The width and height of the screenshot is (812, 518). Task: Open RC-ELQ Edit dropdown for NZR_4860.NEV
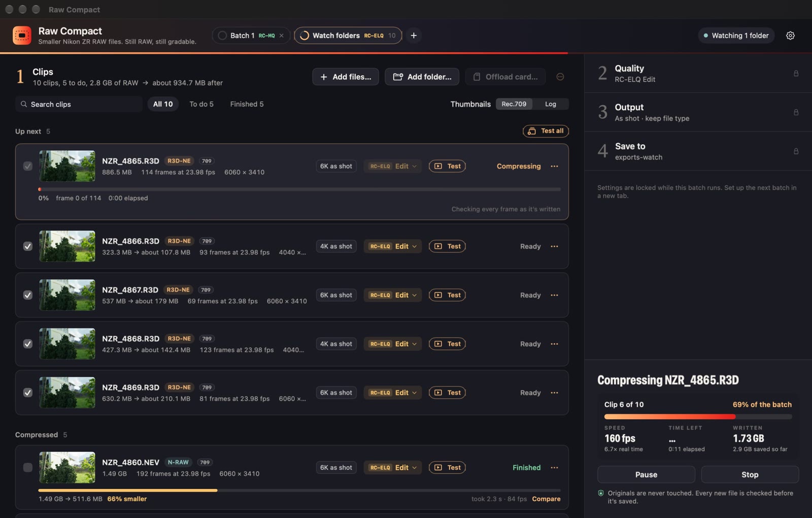(x=393, y=468)
